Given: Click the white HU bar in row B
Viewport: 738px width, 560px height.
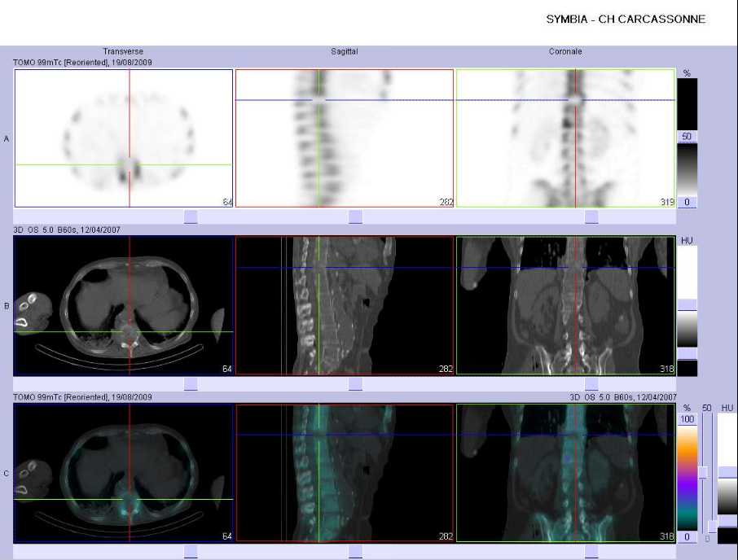Looking at the screenshot, I should coord(687,272).
